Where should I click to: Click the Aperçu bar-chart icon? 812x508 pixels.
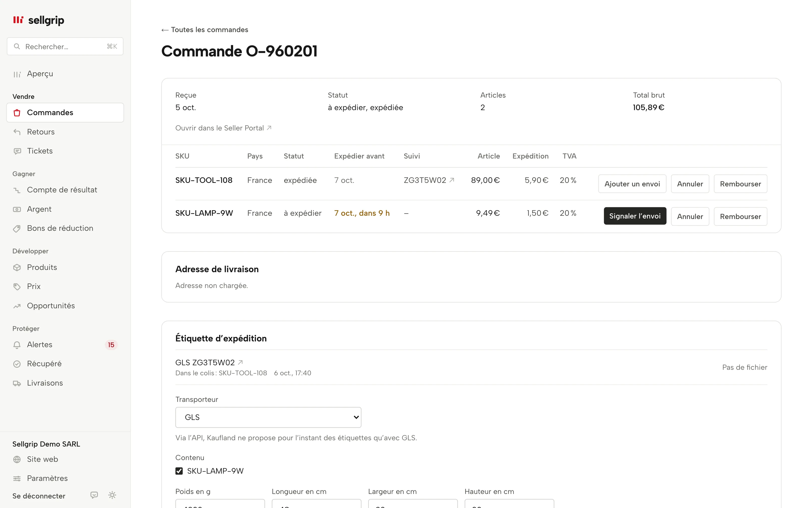coord(17,74)
